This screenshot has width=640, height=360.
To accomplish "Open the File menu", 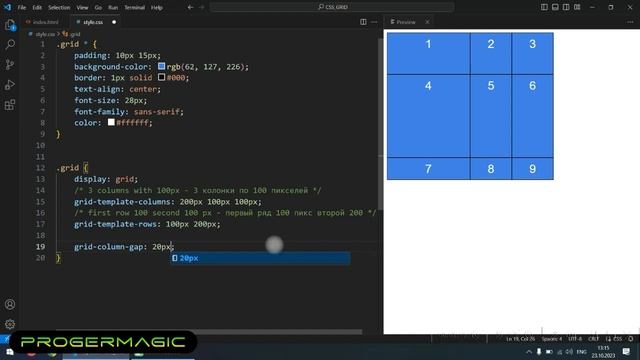I will [x=22, y=7].
